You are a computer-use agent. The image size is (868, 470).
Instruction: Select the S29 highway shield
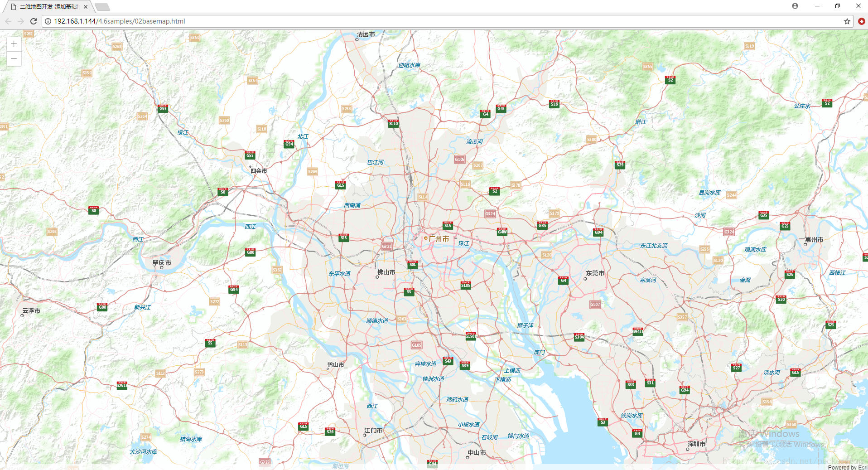click(x=620, y=164)
